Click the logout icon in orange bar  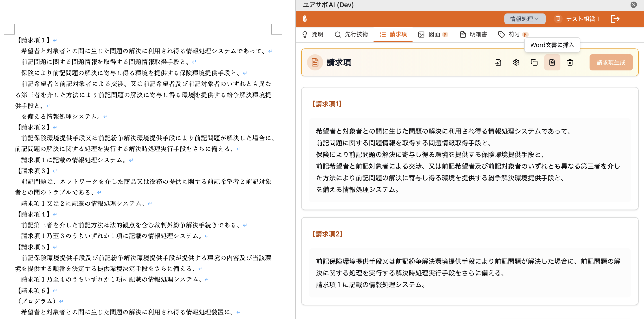pyautogui.click(x=615, y=19)
